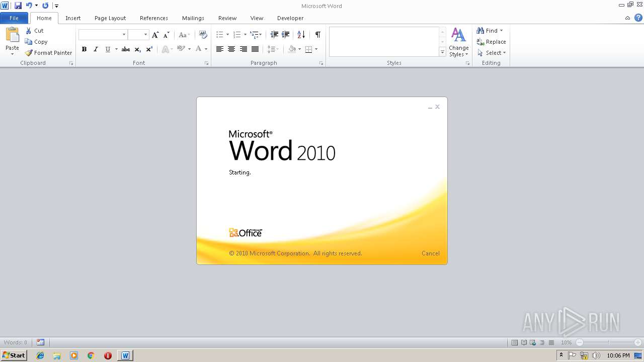Toggle Bold formatting
644x362 pixels.
84,49
